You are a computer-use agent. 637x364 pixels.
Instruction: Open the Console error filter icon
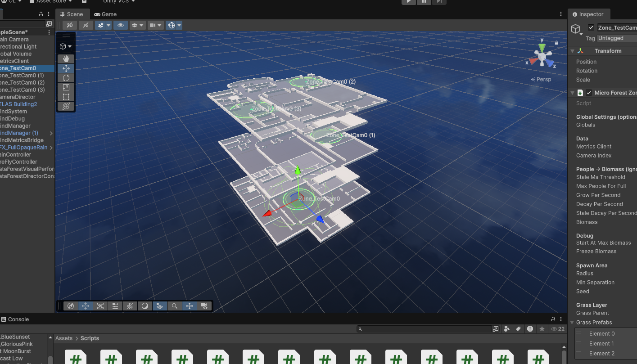coord(530,328)
